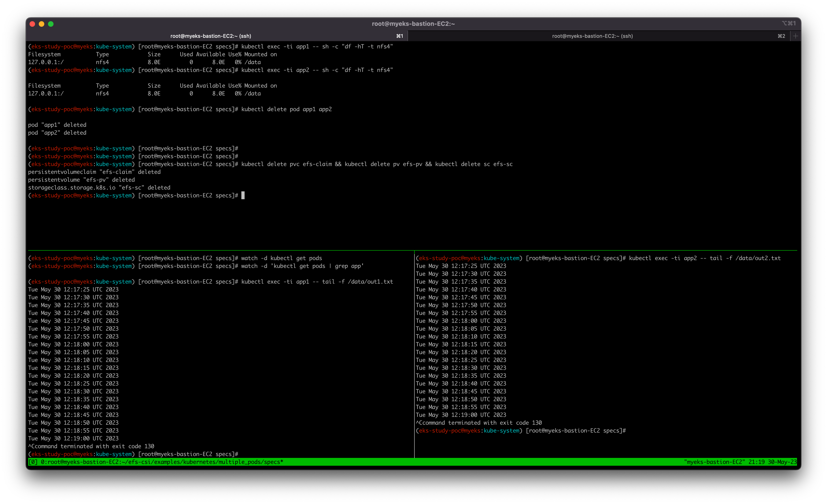Screen dimensions: 827x504
Task: Click the tmux status bar clock 21:19
Action: pyautogui.click(x=756, y=462)
